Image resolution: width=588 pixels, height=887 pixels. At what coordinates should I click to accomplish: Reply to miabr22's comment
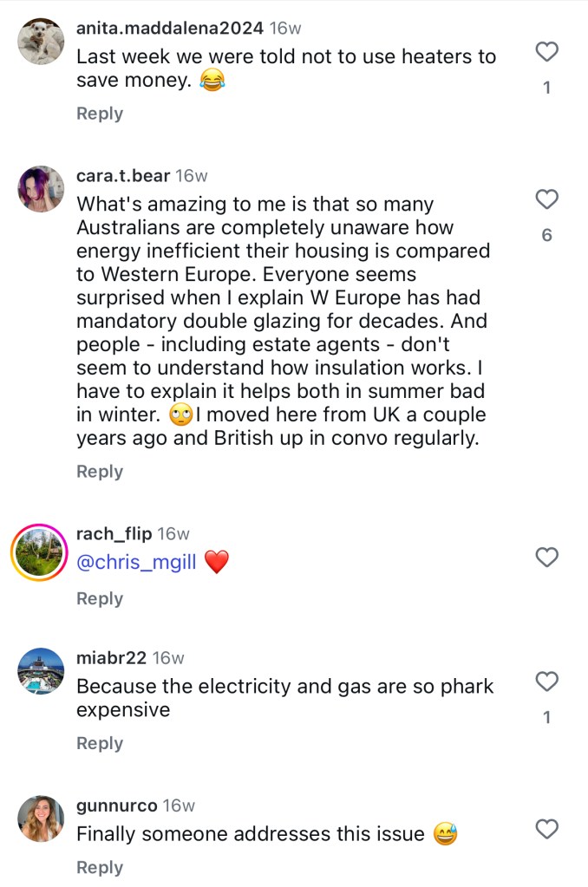coord(100,744)
